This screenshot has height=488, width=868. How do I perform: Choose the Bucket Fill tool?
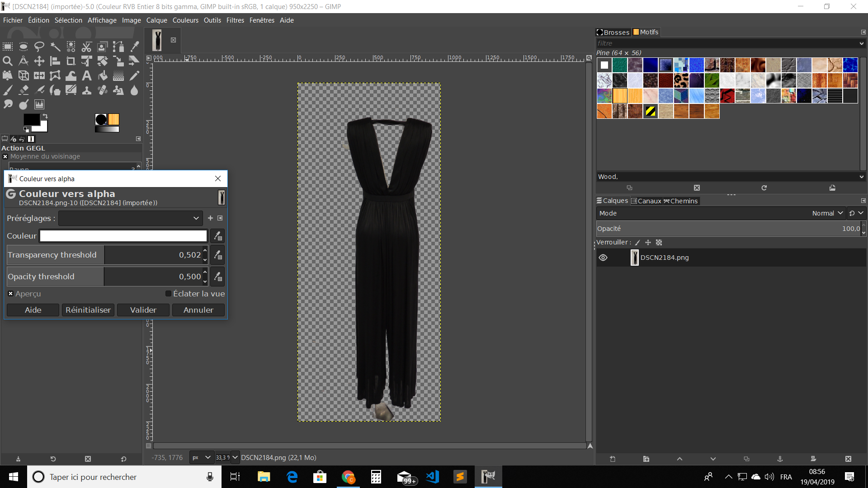point(103,76)
